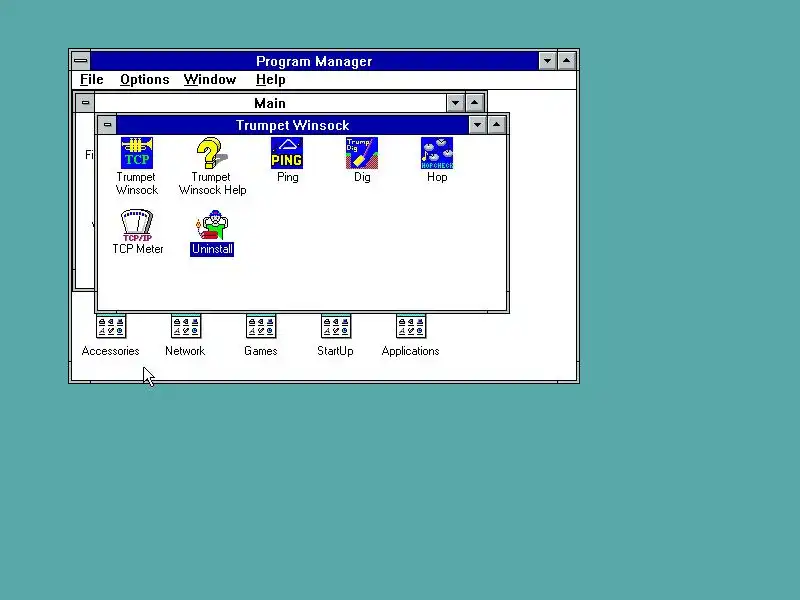Click the 'Applications' group label
800x600 pixels.
(x=411, y=351)
